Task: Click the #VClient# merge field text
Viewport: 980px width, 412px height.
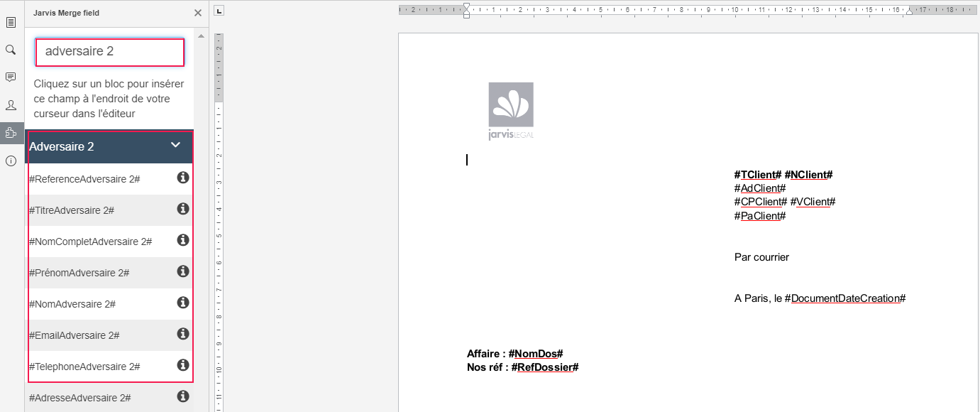Action: tap(813, 202)
